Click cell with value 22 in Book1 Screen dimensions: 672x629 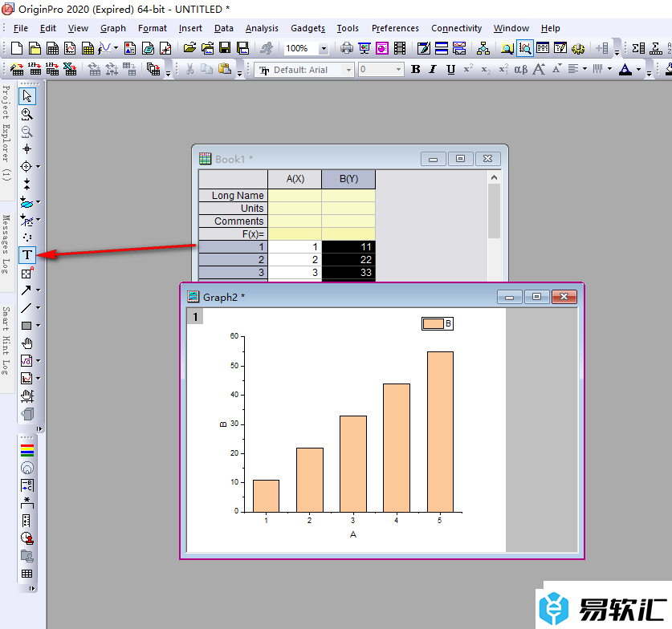(348, 259)
